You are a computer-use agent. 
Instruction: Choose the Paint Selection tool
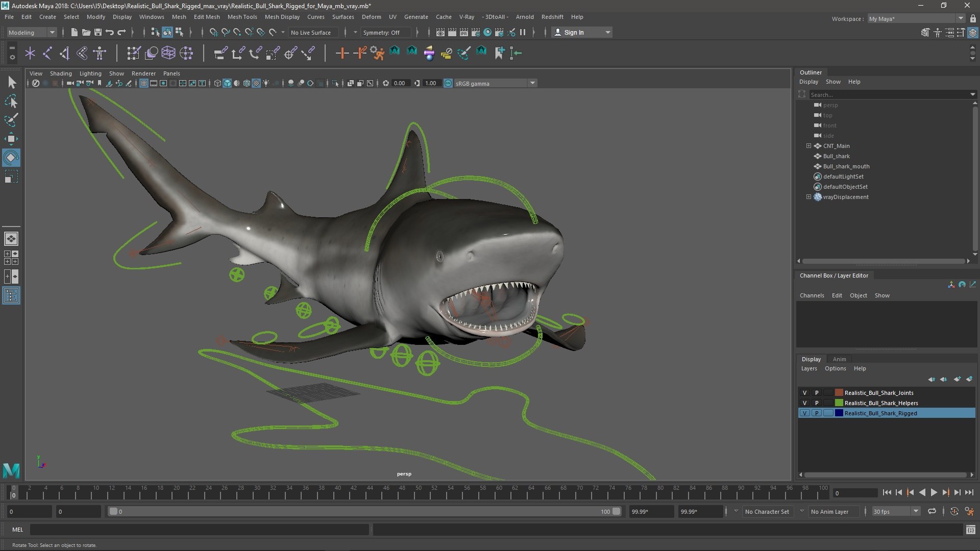[11, 120]
